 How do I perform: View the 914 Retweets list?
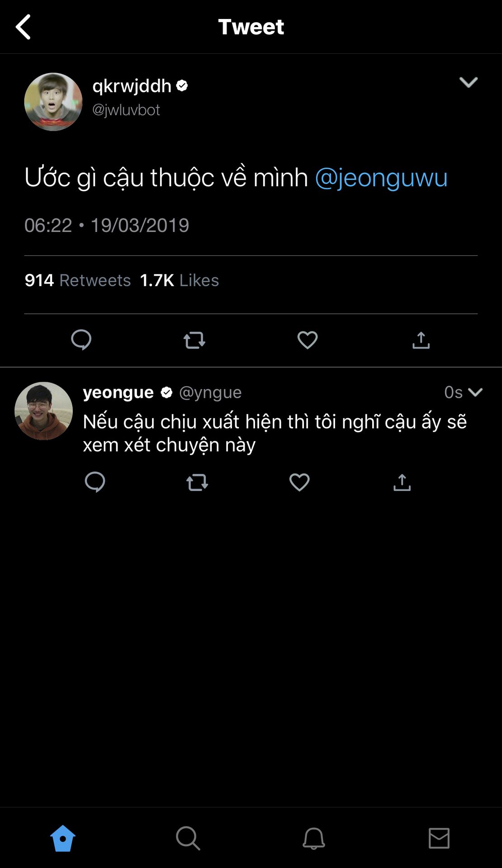78,280
